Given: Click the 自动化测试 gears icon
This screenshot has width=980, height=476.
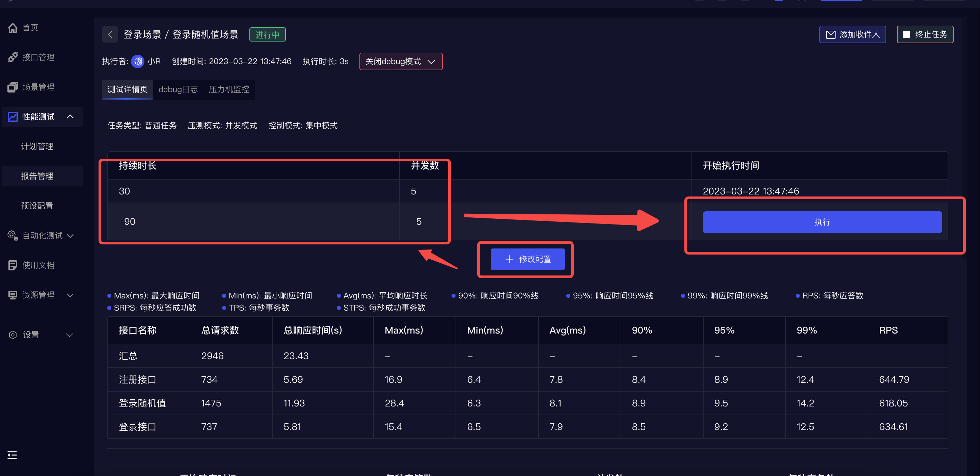Looking at the screenshot, I should (12, 236).
